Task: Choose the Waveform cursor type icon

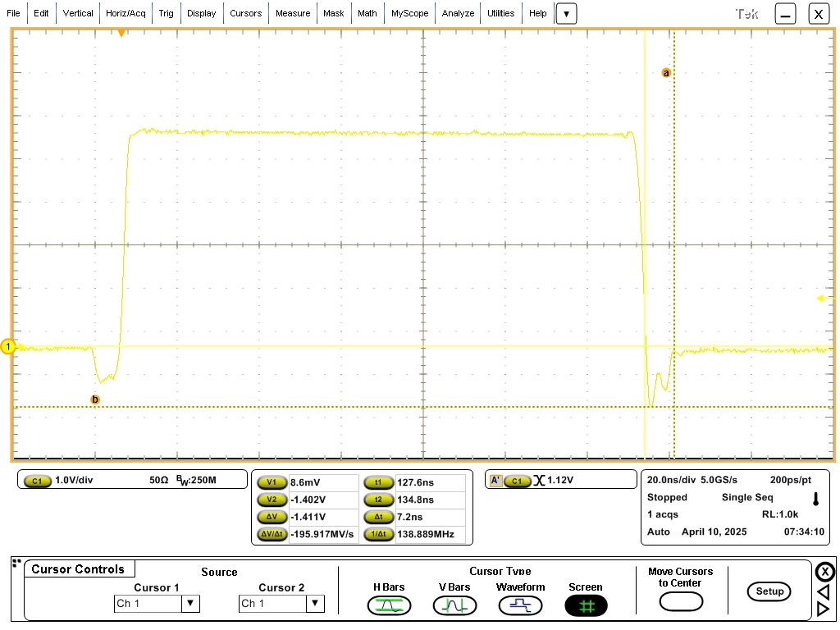Action: coord(520,606)
